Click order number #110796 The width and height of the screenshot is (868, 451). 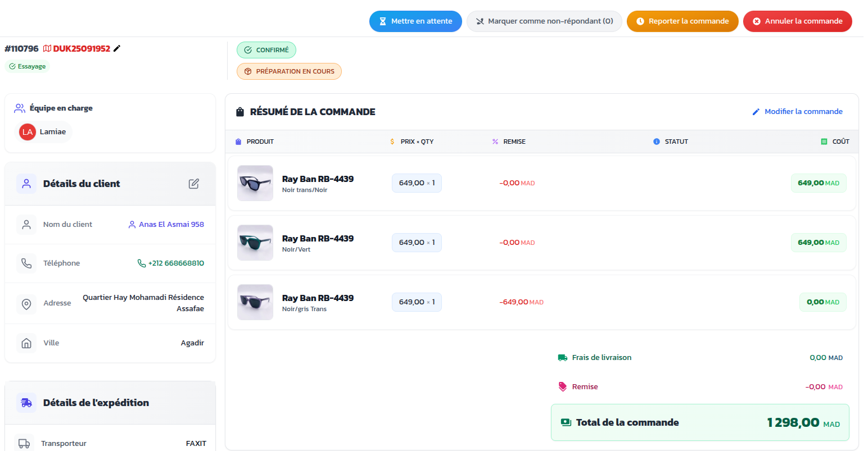point(21,49)
